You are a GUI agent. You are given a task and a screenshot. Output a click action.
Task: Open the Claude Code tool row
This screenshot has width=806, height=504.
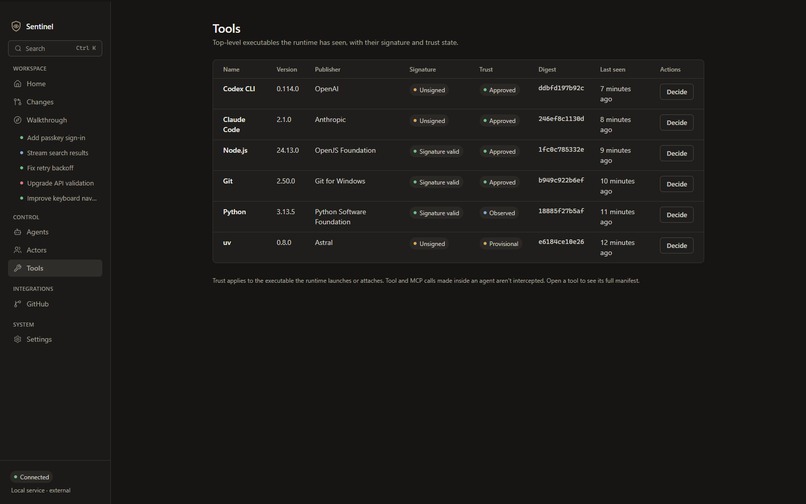click(x=458, y=124)
